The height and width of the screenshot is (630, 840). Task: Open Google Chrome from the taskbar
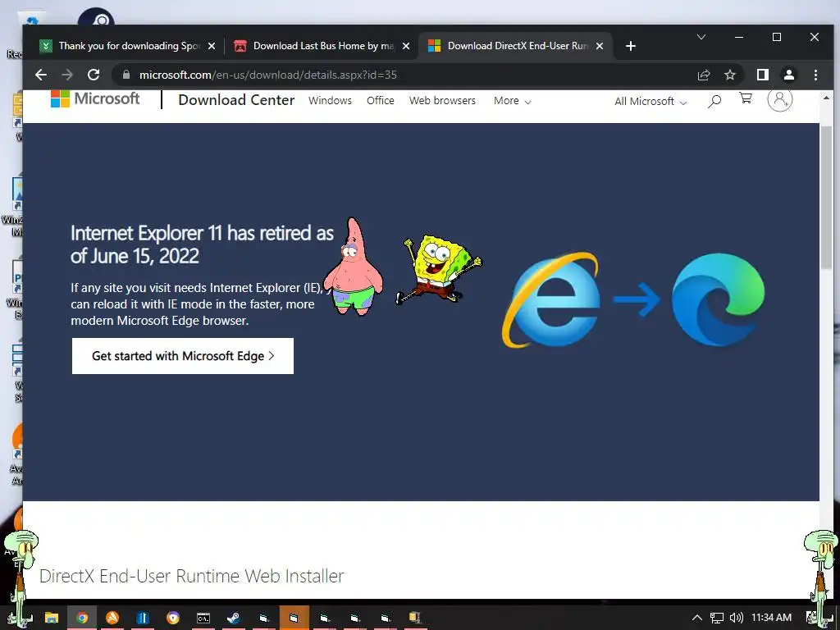point(82,619)
